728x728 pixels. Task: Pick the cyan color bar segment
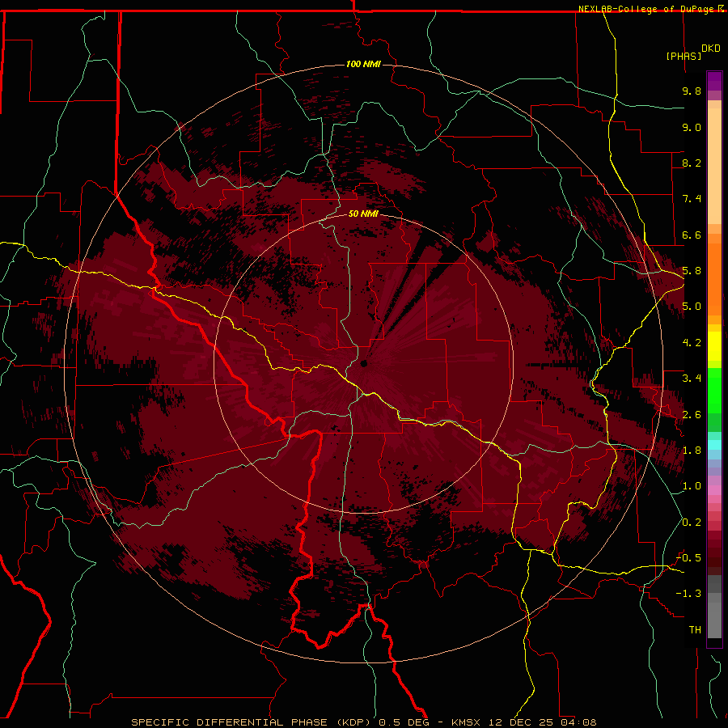pyautogui.click(x=714, y=445)
